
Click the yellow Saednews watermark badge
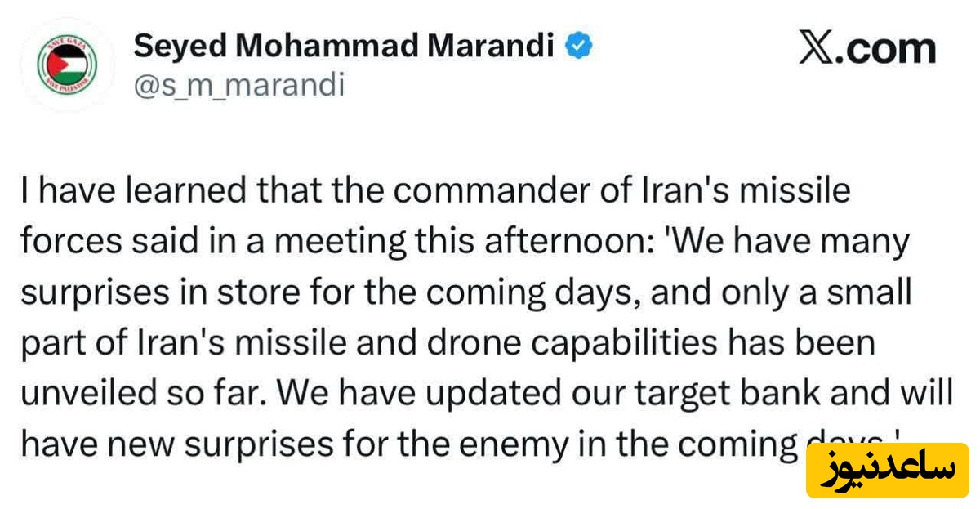(x=887, y=470)
